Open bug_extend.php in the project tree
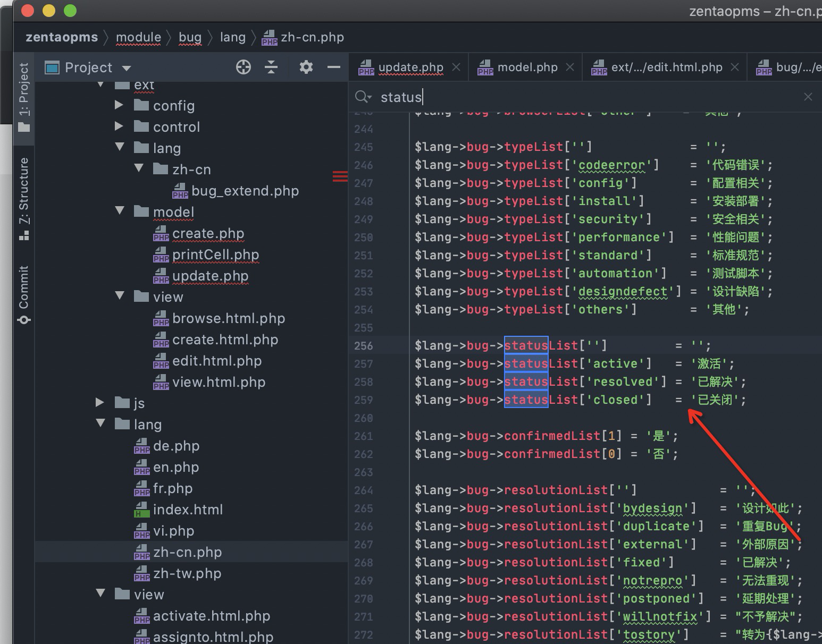 245,191
